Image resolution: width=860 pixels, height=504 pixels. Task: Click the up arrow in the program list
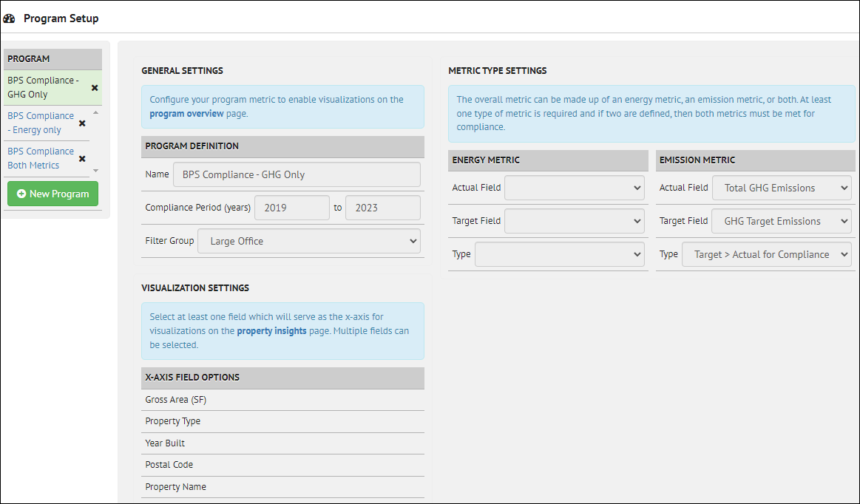[97, 112]
